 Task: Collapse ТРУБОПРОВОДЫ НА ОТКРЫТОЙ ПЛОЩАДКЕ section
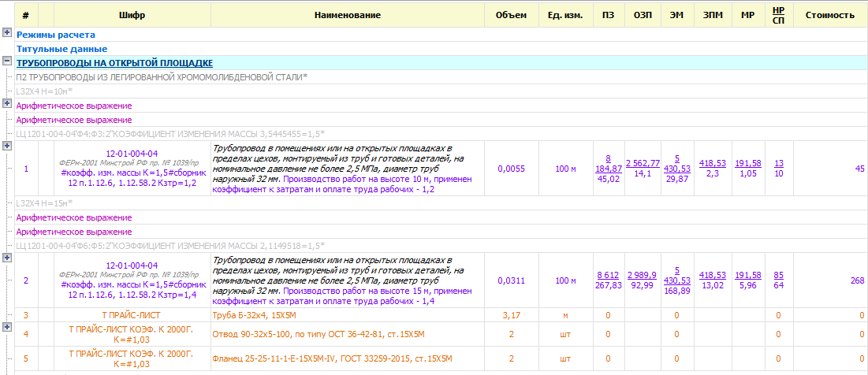[7, 62]
